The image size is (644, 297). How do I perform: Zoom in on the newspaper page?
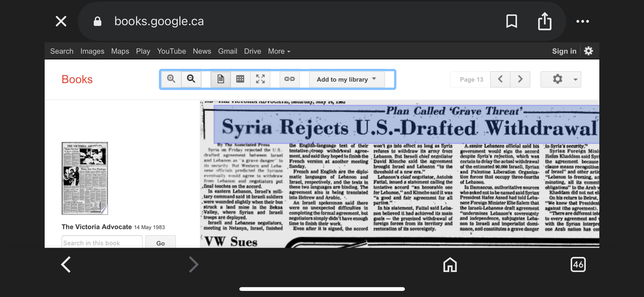pyautogui.click(x=171, y=79)
